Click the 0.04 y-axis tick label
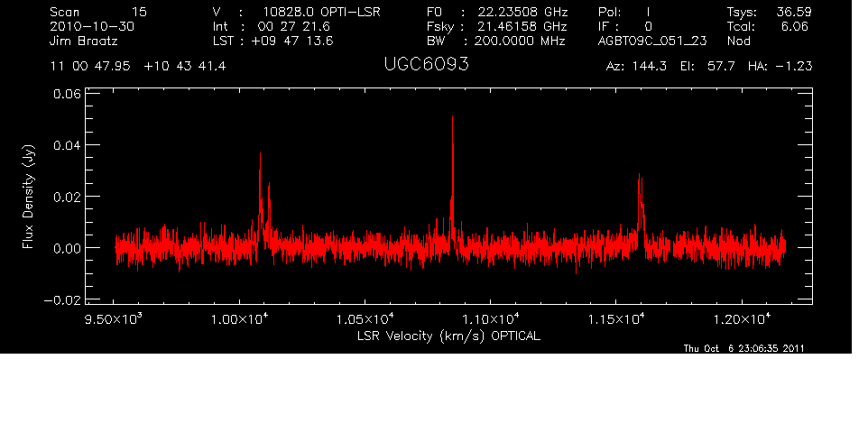 [x=67, y=145]
